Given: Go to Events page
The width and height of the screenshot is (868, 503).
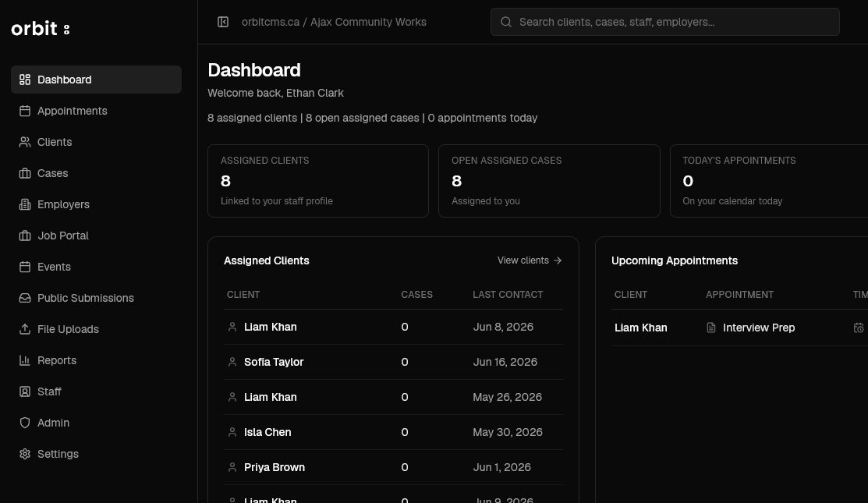Looking at the screenshot, I should (97, 267).
